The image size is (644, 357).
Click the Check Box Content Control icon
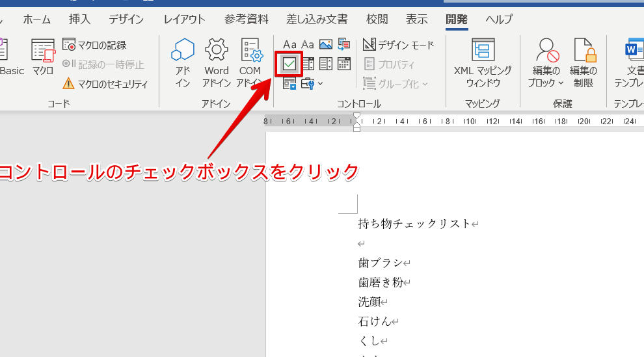[x=289, y=64]
